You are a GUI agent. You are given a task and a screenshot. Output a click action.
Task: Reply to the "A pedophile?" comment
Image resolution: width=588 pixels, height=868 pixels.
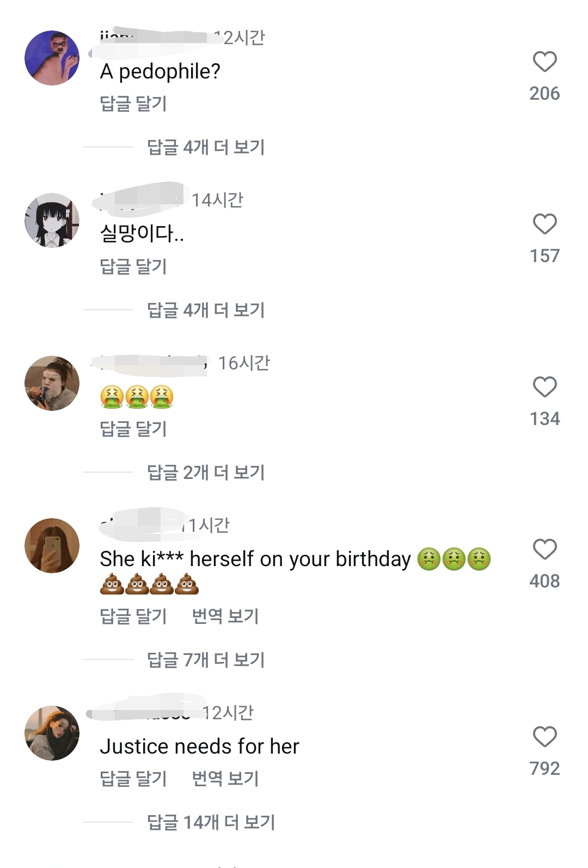click(x=133, y=104)
